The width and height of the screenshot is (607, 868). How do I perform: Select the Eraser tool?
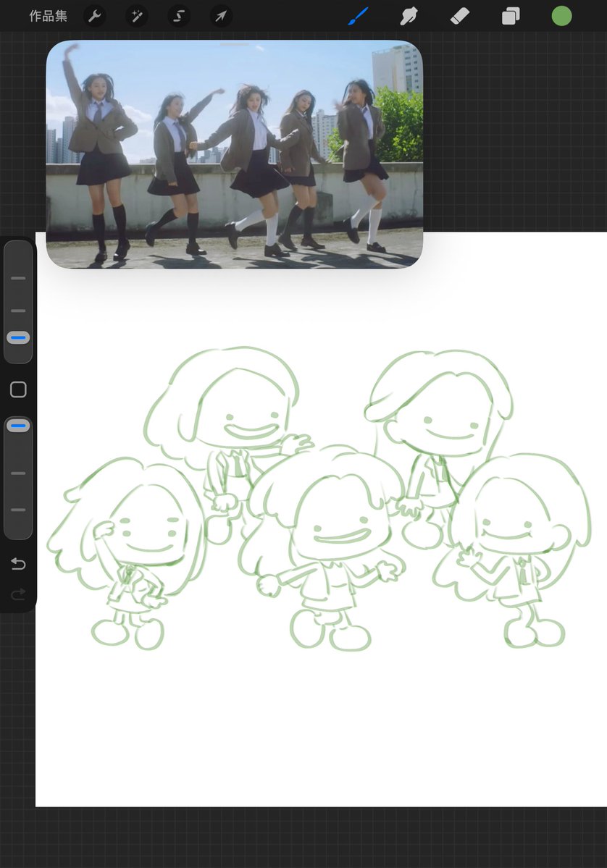coord(460,16)
